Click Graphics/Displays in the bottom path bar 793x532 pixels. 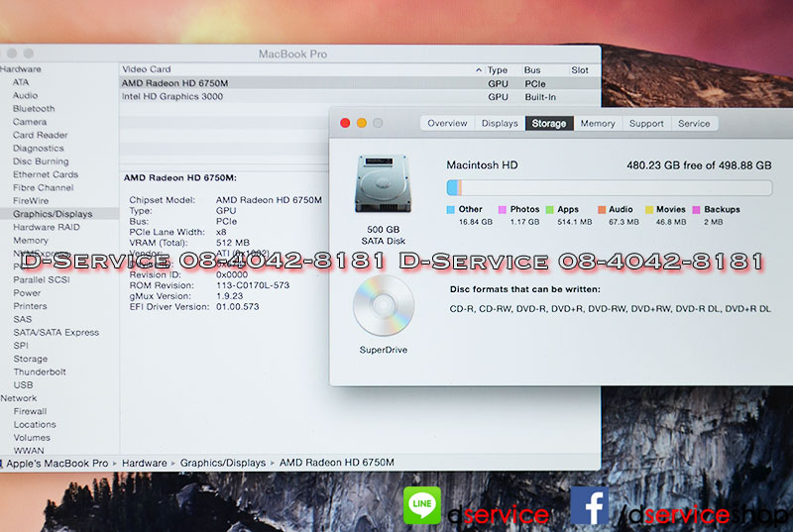pyautogui.click(x=222, y=463)
